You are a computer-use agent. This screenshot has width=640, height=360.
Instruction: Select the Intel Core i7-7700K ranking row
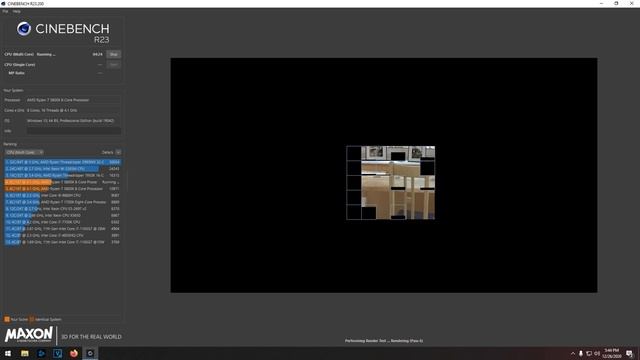pyautogui.click(x=62, y=222)
